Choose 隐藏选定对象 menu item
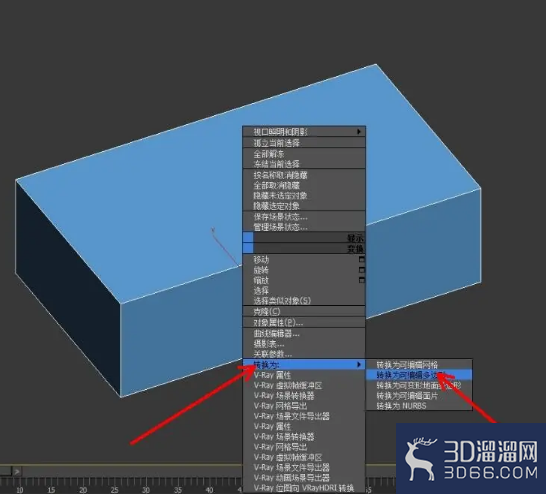The width and height of the screenshot is (546, 494). point(304,205)
